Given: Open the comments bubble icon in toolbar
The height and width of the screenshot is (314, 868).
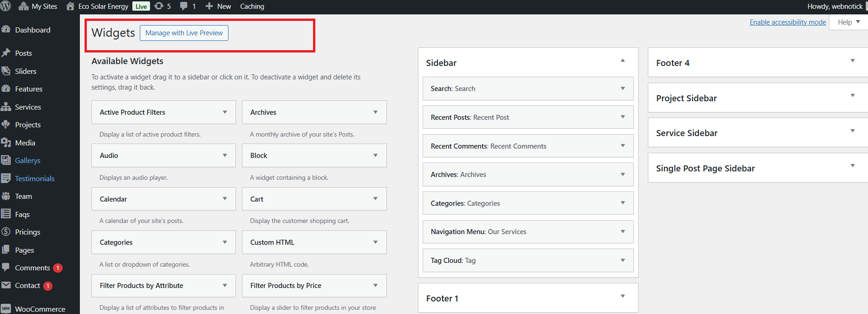Looking at the screenshot, I should click(x=184, y=6).
